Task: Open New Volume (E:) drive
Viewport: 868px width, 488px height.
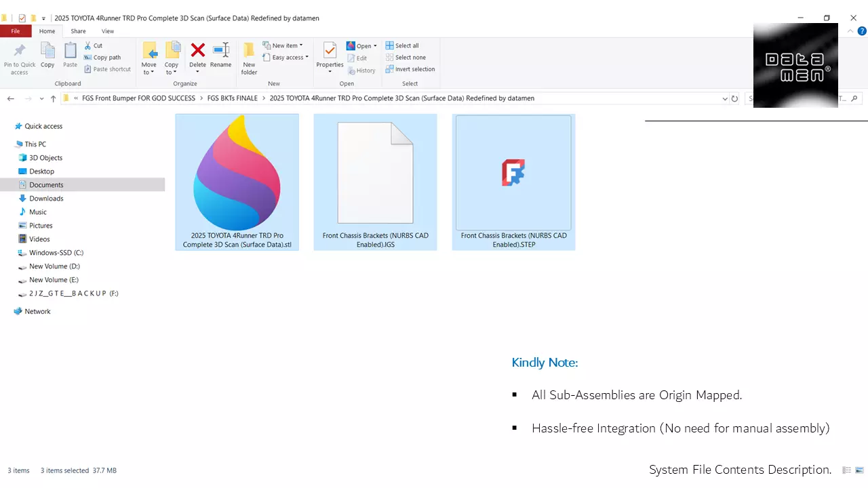Action: [x=54, y=279]
